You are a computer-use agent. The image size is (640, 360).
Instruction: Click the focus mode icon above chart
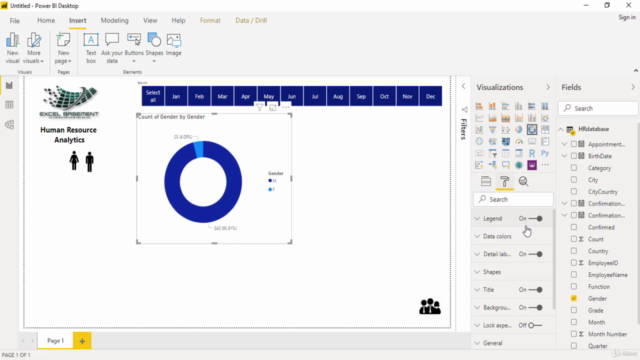point(273,107)
